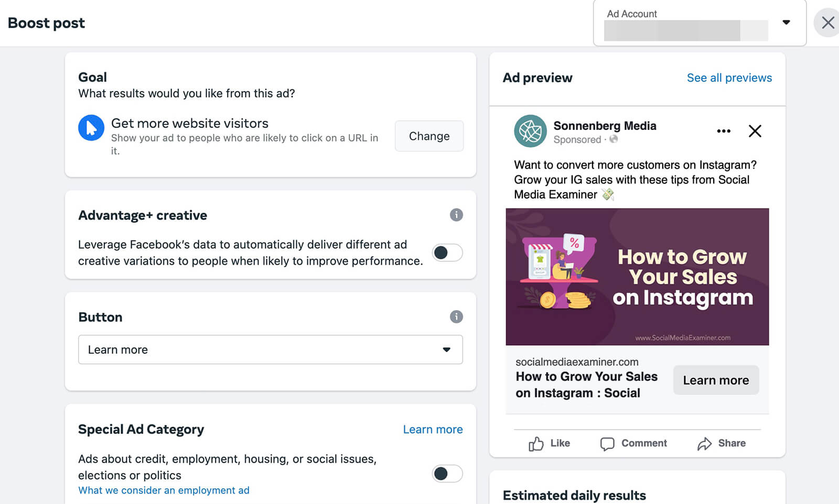Click the Get more website visitors title

(190, 123)
